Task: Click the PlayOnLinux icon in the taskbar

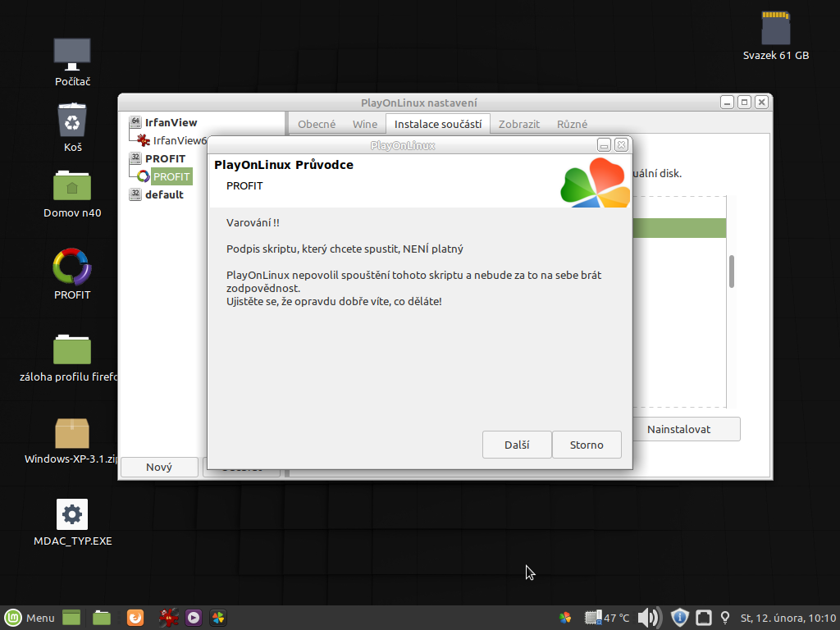Action: click(x=218, y=618)
